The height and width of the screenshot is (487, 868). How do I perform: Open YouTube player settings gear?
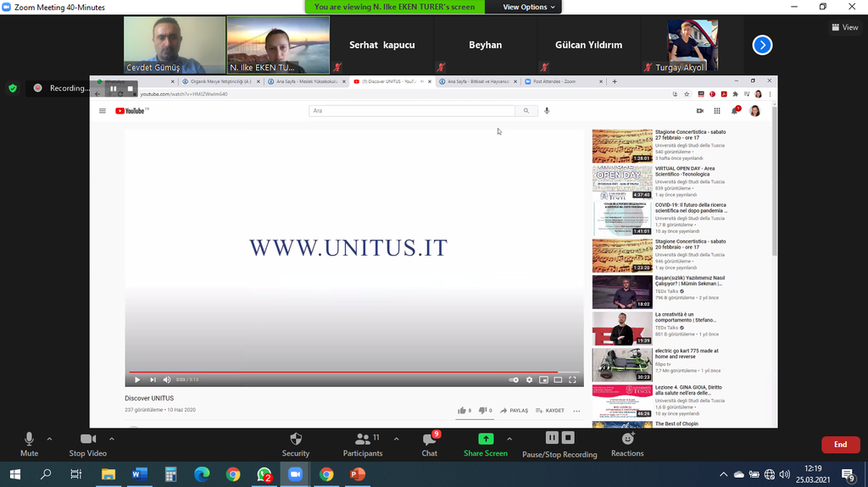click(x=529, y=379)
